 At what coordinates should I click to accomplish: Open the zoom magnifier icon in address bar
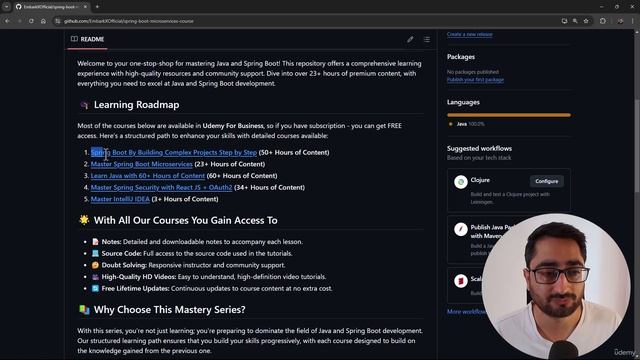pos(575,21)
